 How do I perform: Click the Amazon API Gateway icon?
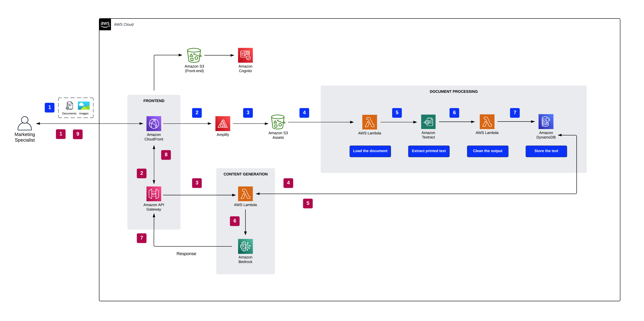click(x=154, y=194)
